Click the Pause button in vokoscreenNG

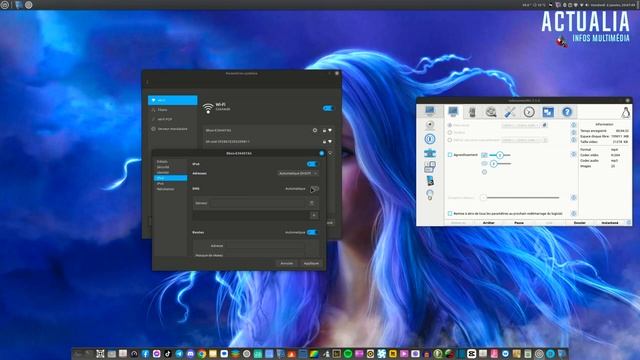click(x=519, y=223)
